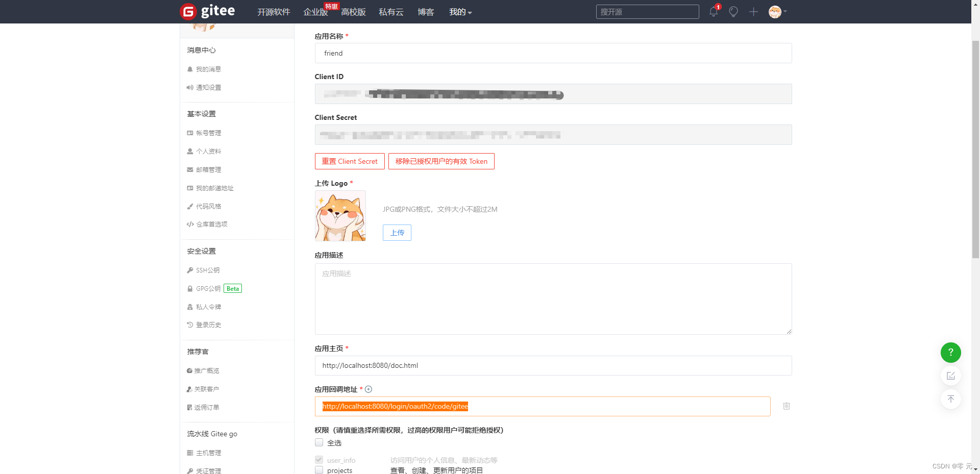The image size is (980, 474).
Task: Click the 代码风格 brush icon
Action: [x=190, y=206]
